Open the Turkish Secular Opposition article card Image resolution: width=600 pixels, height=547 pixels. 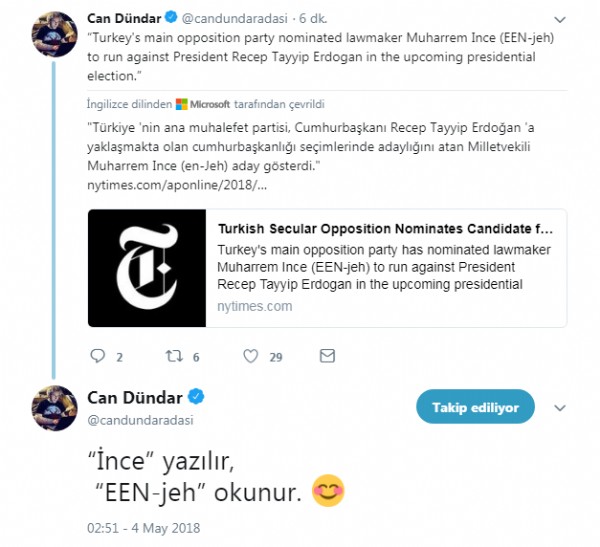coord(385,229)
